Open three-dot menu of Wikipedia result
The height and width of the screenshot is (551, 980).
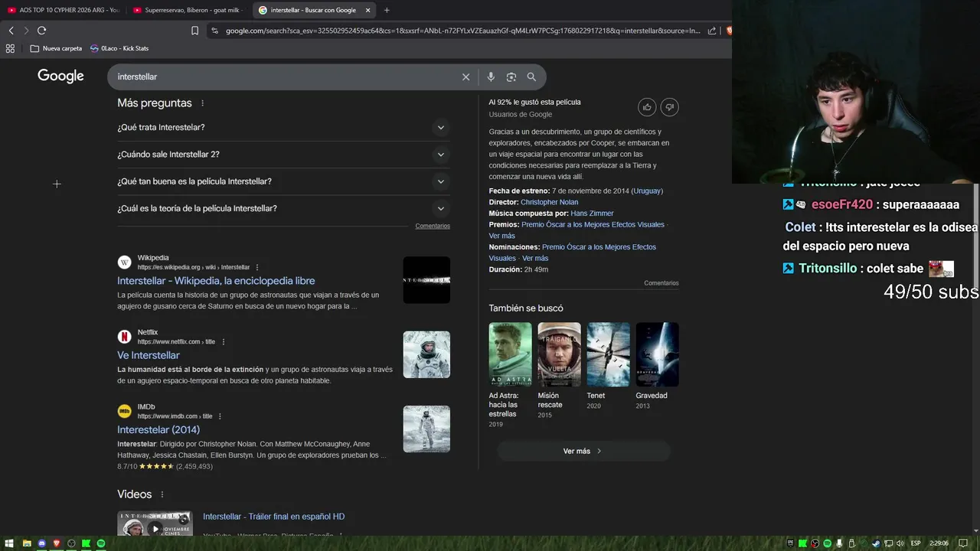click(257, 267)
